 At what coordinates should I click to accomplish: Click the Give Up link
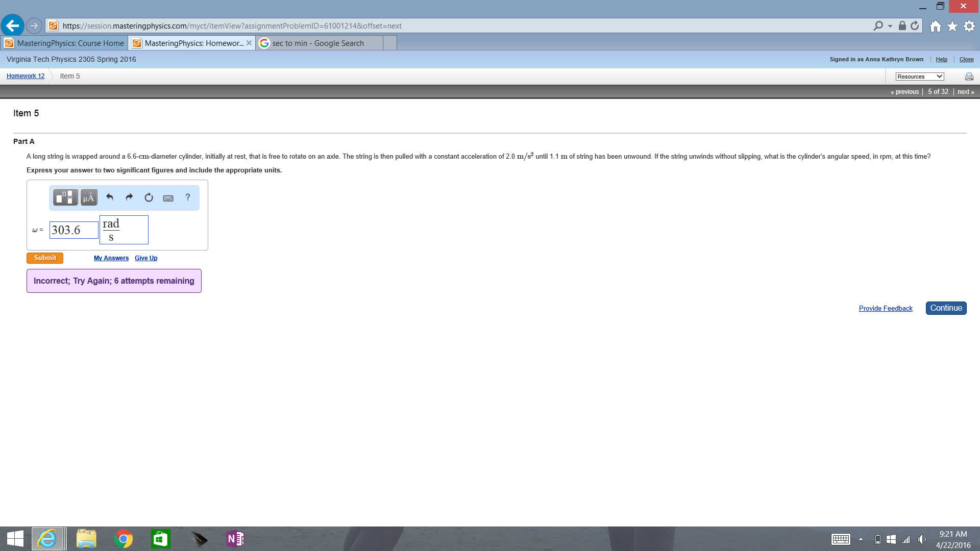click(x=146, y=258)
